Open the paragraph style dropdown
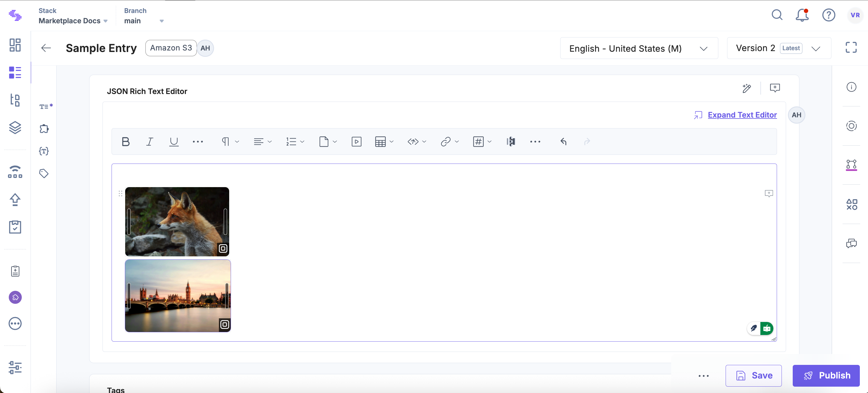 230,141
